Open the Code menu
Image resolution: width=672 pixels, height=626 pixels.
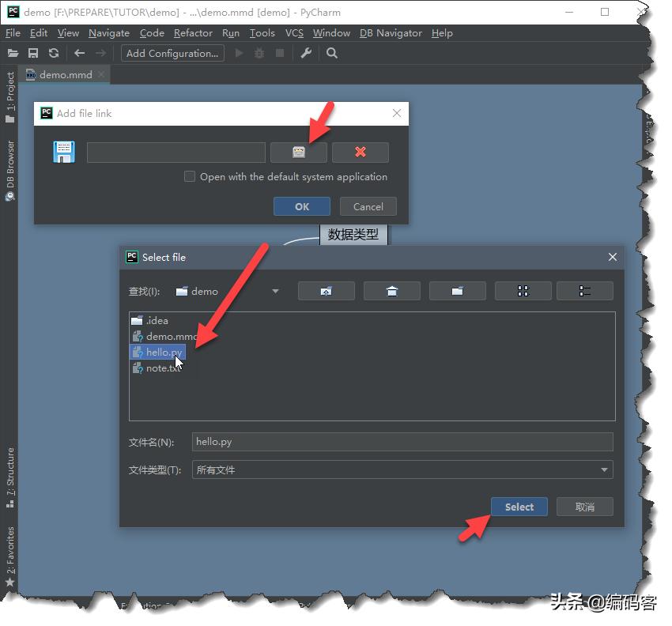(x=152, y=33)
